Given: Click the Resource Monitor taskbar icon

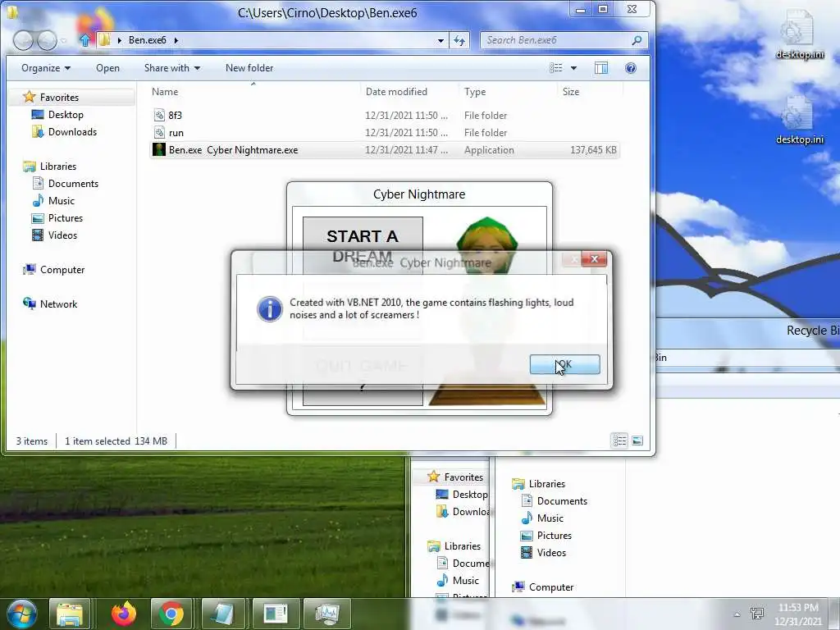Looking at the screenshot, I should point(326,614).
